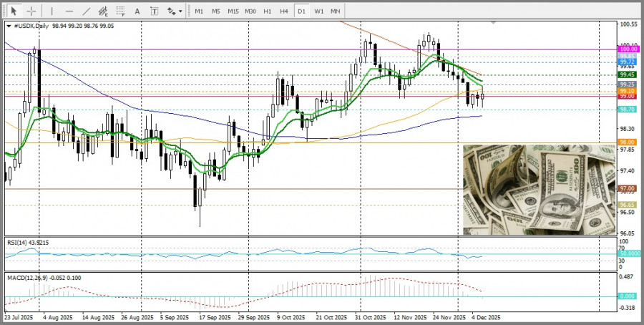Click the 99.00 red price label
This screenshot has width=644, height=325.
coord(628,96)
